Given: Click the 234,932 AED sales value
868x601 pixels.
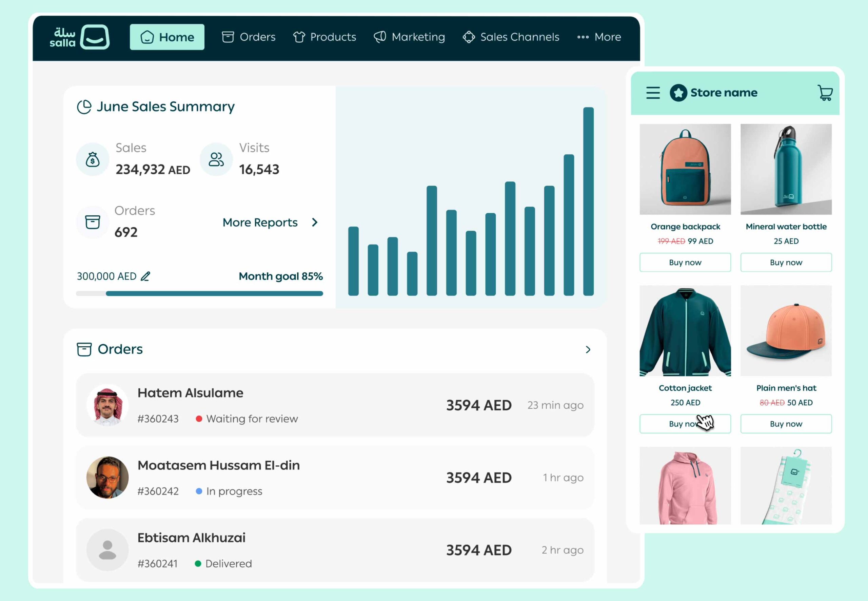Looking at the screenshot, I should 153,170.
